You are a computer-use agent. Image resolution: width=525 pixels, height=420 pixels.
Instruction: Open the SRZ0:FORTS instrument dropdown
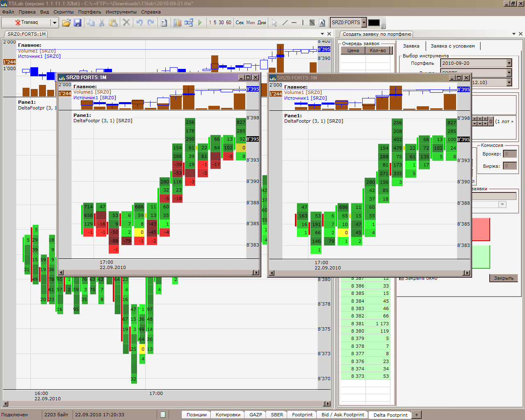[x=364, y=23]
